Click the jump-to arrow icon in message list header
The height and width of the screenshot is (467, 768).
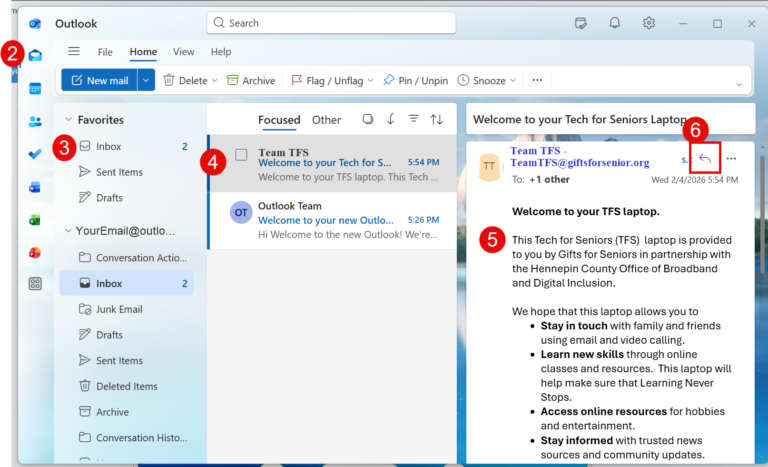point(390,119)
